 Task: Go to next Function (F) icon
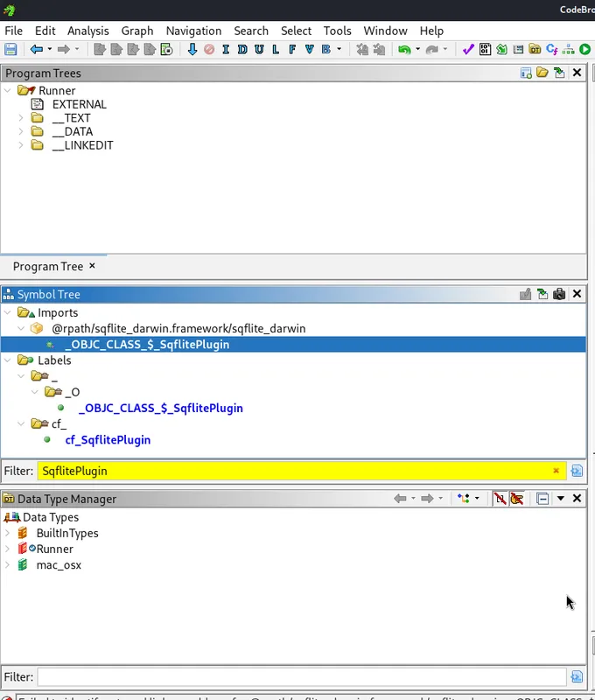292,49
